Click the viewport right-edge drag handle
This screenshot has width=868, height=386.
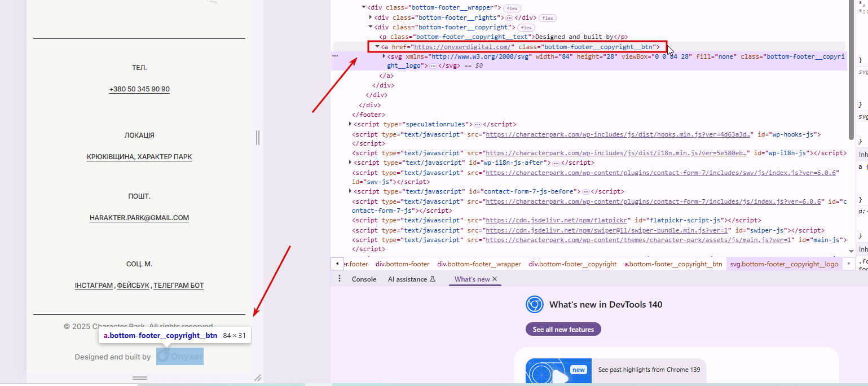pos(258,137)
